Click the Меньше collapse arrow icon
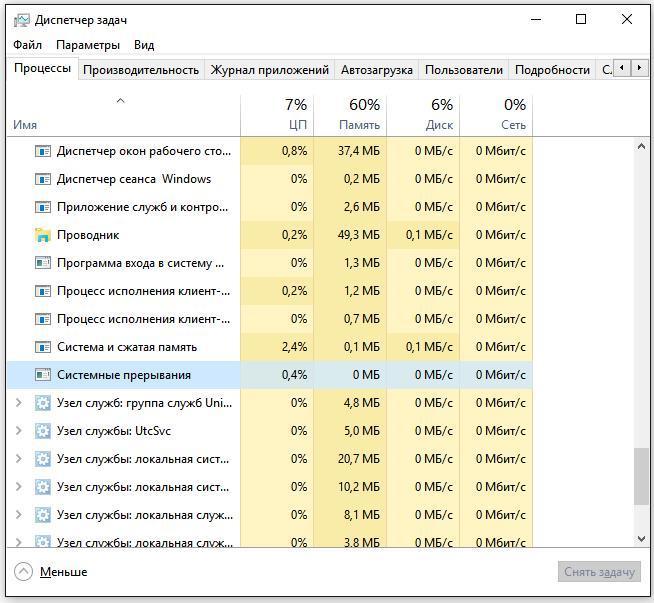The image size is (654, 603). (x=23, y=572)
